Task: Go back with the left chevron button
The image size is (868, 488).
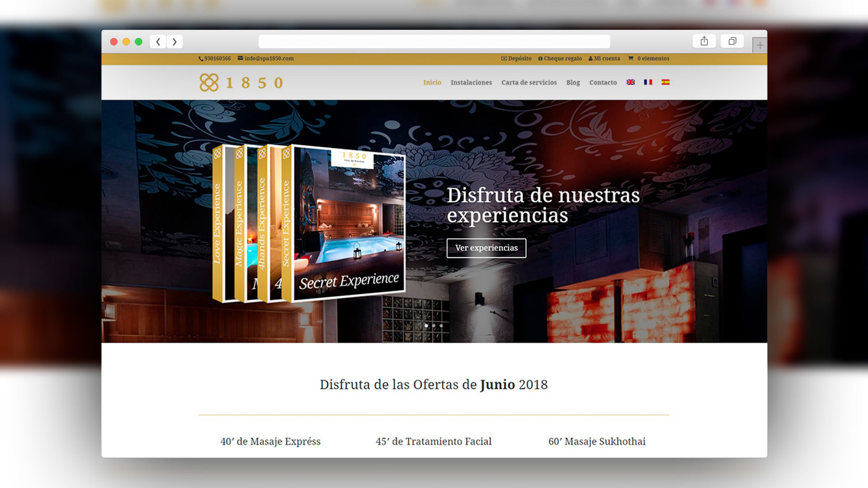Action: [x=158, y=42]
